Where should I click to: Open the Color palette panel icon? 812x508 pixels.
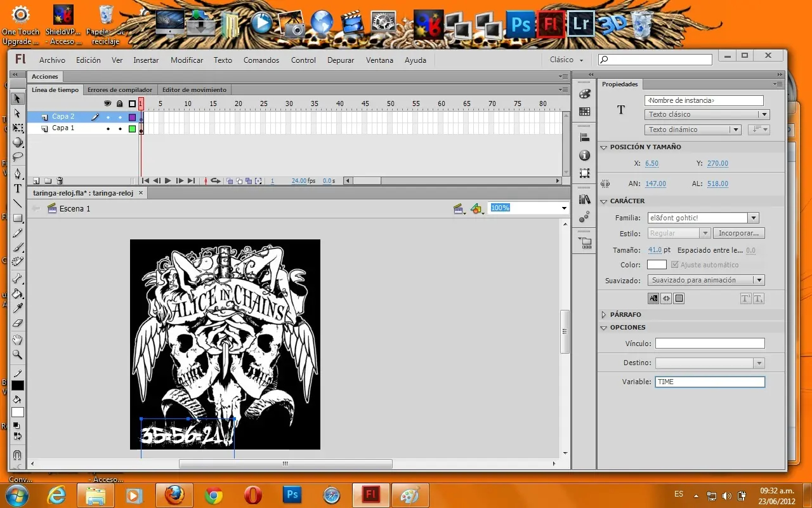pyautogui.click(x=584, y=93)
